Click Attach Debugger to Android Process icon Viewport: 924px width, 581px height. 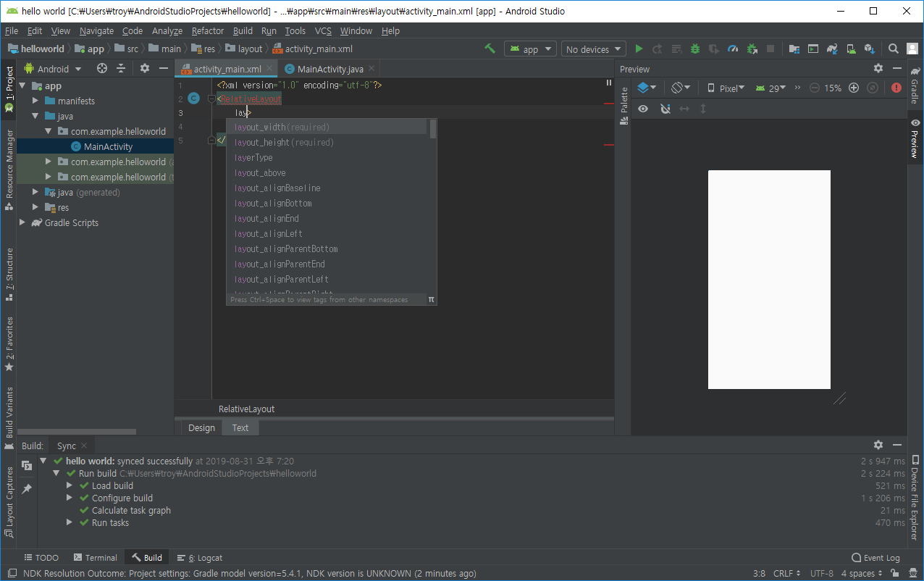[752, 49]
